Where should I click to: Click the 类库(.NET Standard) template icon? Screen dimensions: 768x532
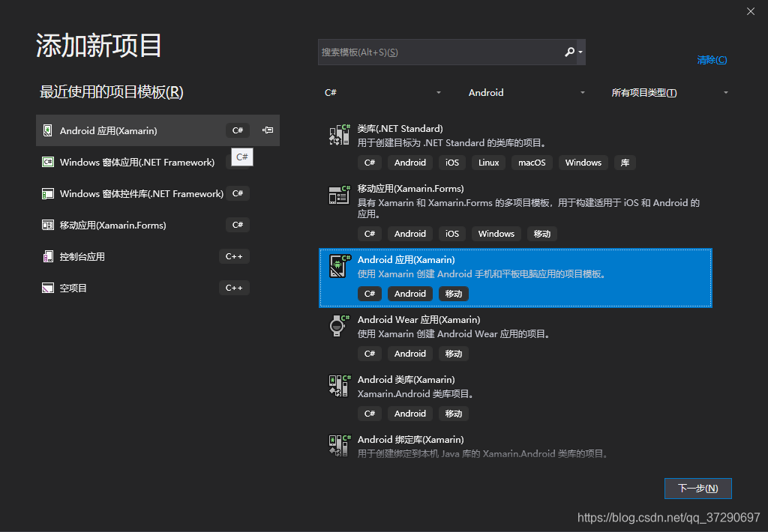(x=340, y=135)
